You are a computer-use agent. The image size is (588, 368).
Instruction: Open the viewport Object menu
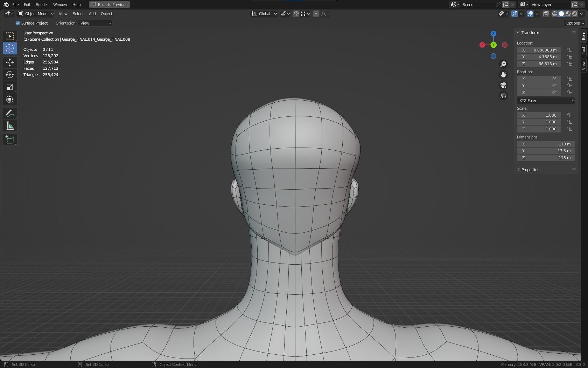pyautogui.click(x=106, y=14)
